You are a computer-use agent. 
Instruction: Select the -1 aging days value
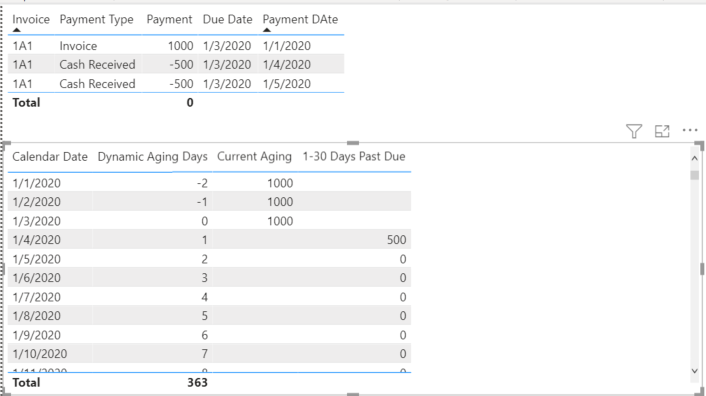(202, 202)
